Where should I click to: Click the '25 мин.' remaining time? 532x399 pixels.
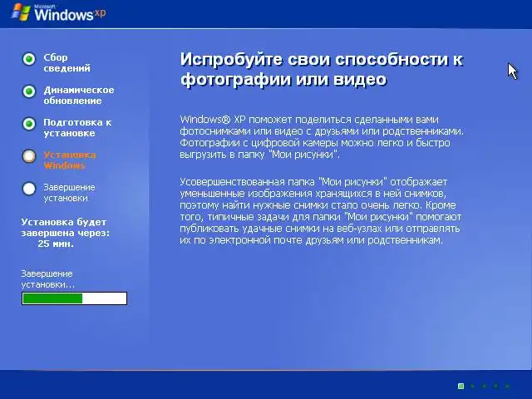click(x=56, y=244)
